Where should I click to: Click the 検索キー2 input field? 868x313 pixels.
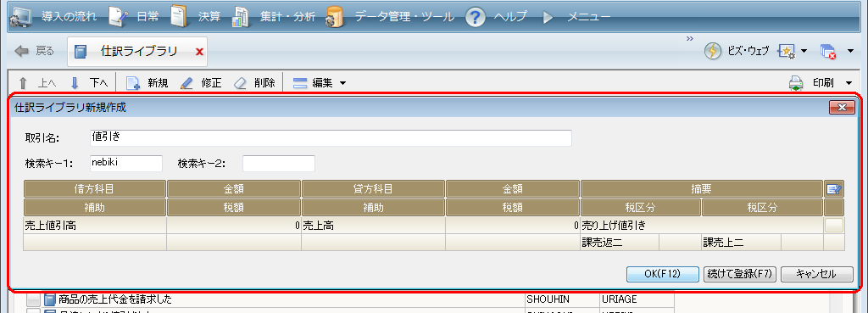tap(278, 164)
